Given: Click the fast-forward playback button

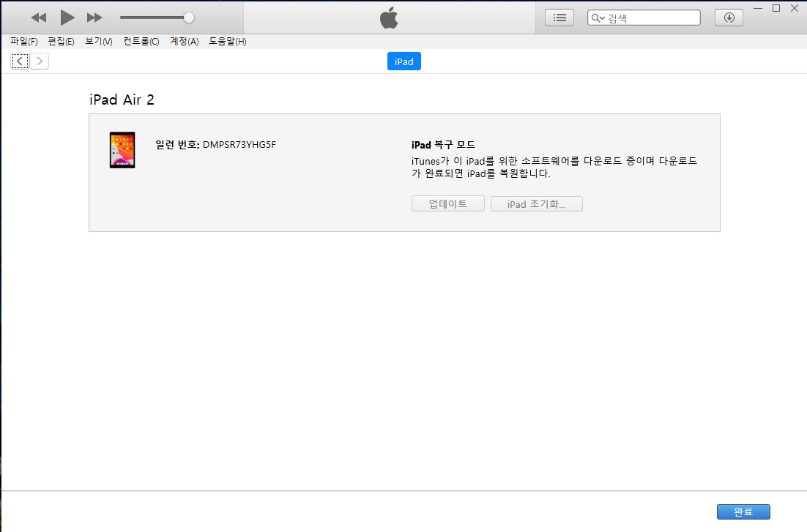Looking at the screenshot, I should (x=94, y=18).
